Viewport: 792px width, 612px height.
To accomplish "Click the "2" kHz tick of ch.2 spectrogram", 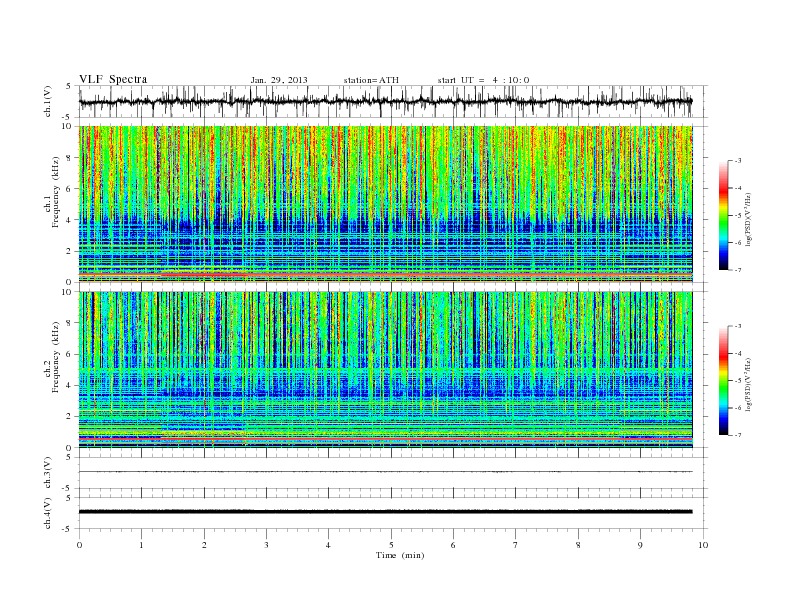I will pyautogui.click(x=70, y=417).
